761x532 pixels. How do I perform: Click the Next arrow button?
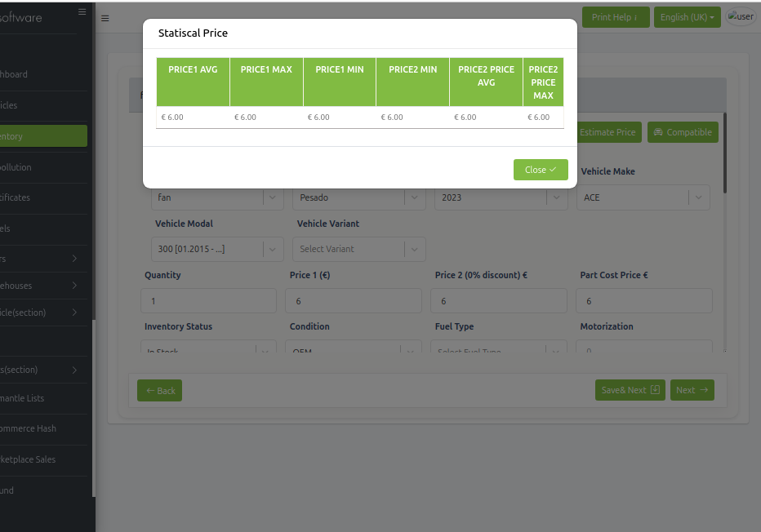pyautogui.click(x=692, y=390)
